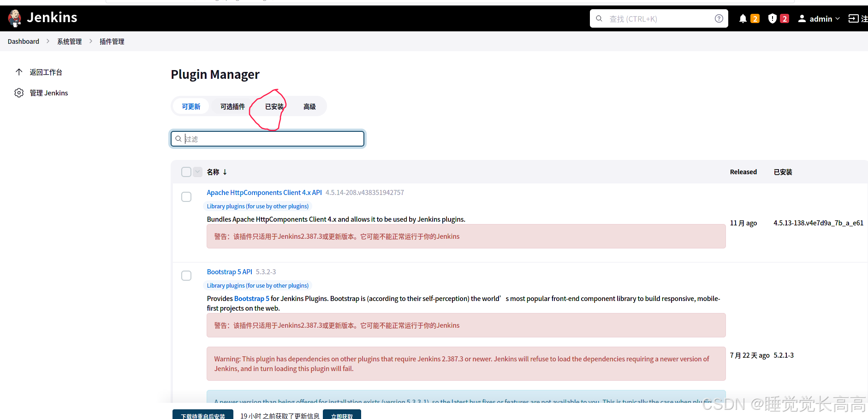Tick the select-all plugins checkbox
The image size is (868, 419).
click(186, 171)
